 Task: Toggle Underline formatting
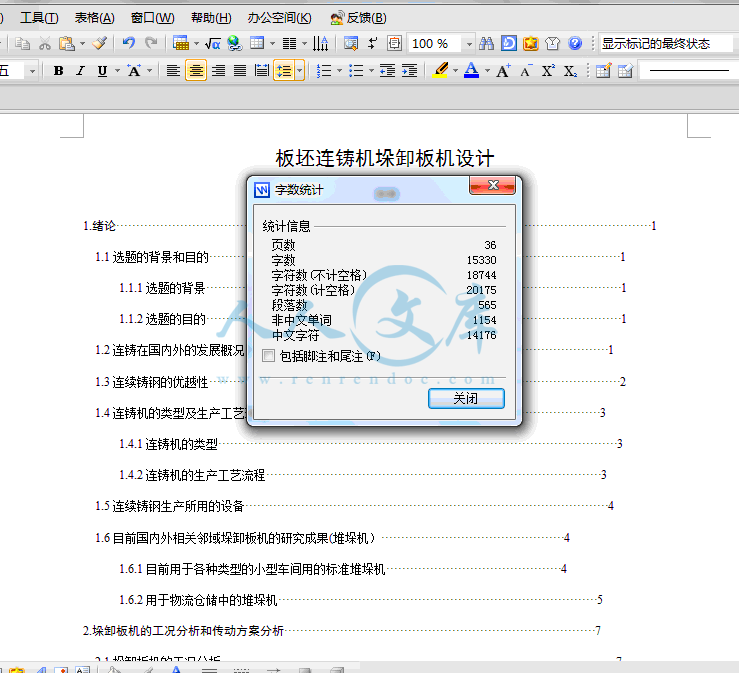[102, 71]
